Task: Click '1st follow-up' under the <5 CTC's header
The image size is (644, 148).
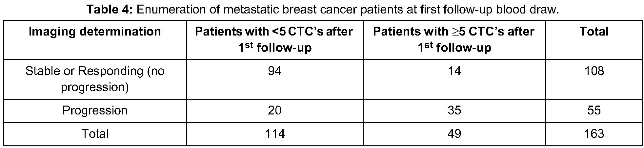Action: pos(274,48)
